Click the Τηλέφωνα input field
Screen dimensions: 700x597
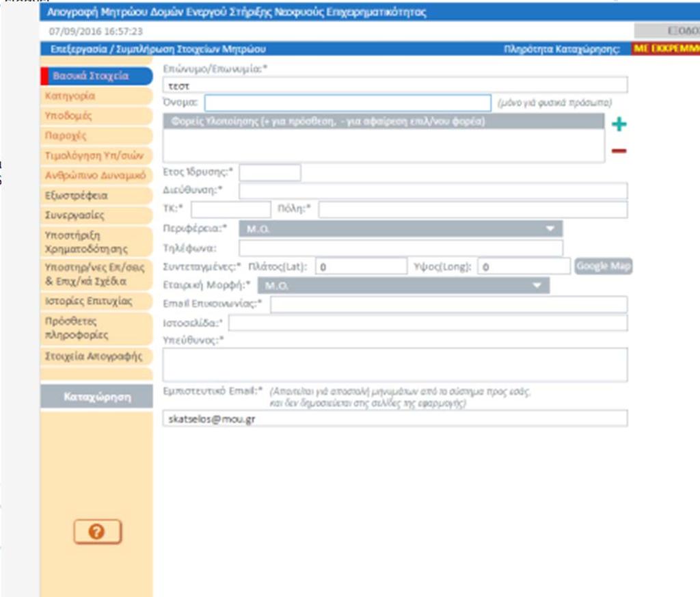[x=401, y=248]
